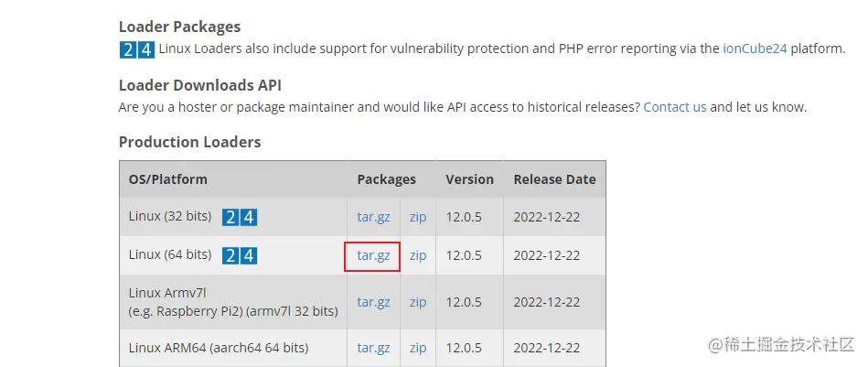Click the Linux ARM64 (aarch64 64 bits) row label
Screen dimensions: 868x367
tap(219, 349)
